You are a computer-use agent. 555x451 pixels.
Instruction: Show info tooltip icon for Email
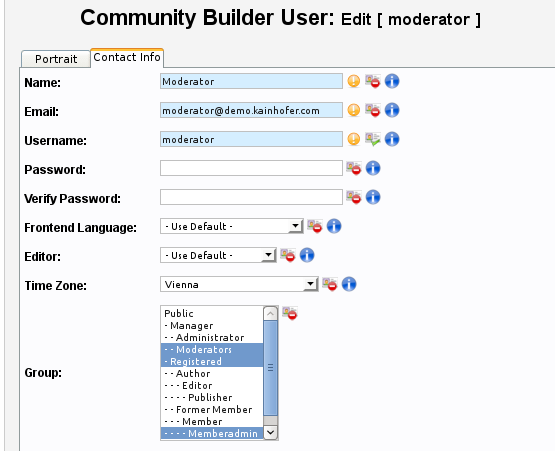[392, 110]
